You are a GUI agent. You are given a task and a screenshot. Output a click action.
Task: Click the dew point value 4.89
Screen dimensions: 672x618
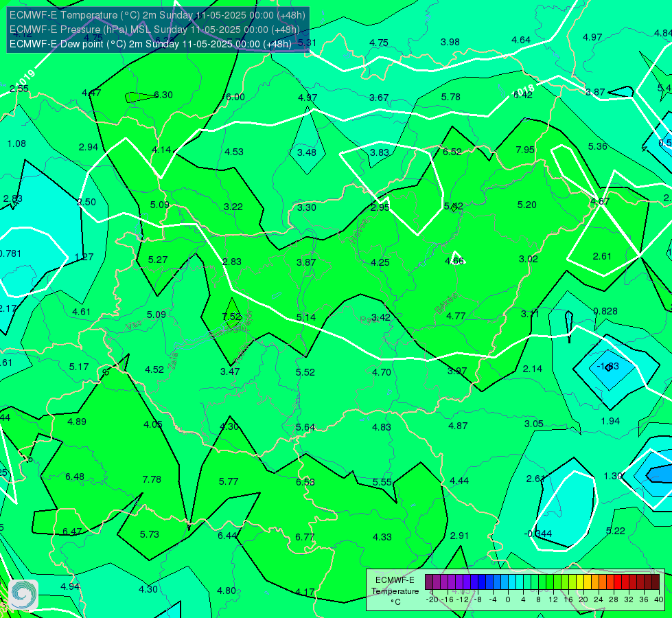pos(77,422)
